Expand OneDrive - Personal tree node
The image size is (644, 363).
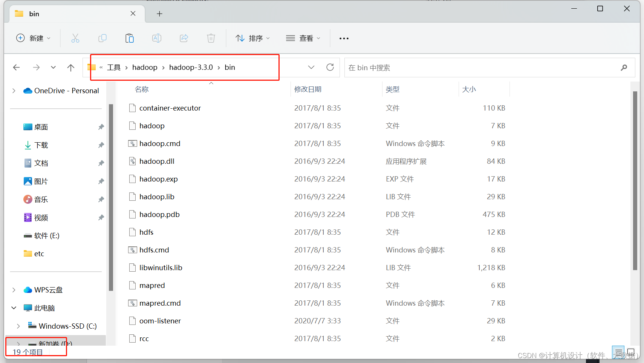point(14,91)
